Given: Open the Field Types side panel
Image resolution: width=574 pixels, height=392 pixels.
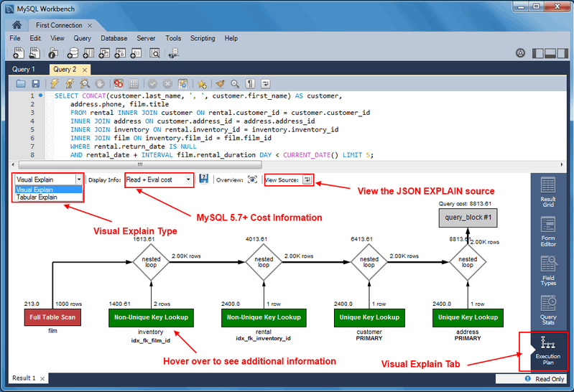Looking at the screenshot, I should pos(548,271).
